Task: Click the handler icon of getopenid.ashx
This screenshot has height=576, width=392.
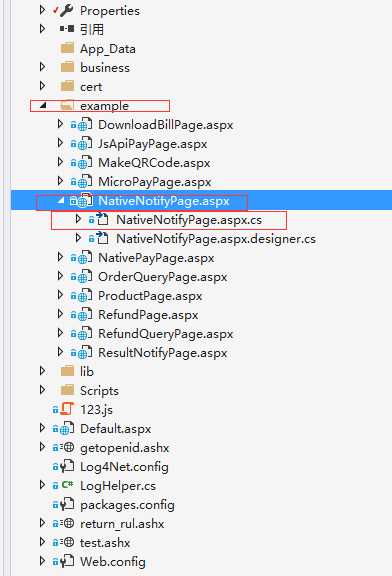Action: (67, 447)
